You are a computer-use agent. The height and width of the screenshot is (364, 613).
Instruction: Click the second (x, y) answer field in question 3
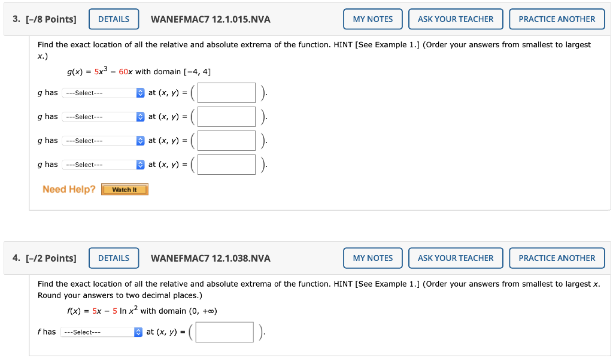(226, 117)
